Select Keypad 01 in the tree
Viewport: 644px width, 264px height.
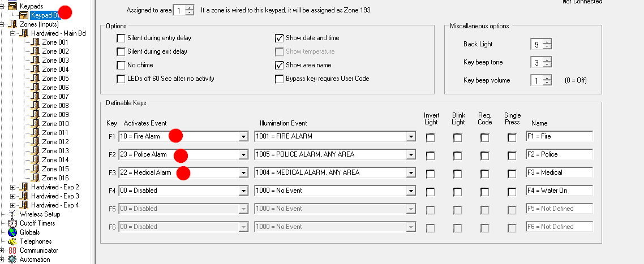[45, 15]
